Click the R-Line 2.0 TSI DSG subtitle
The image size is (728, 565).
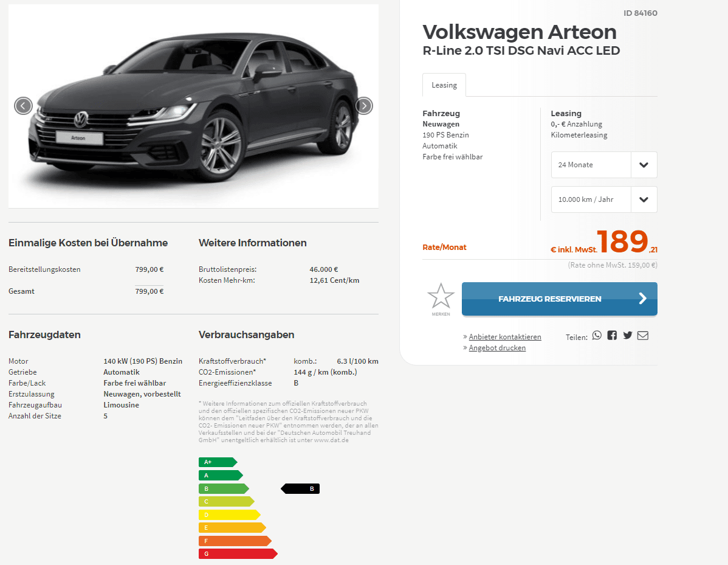[521, 50]
